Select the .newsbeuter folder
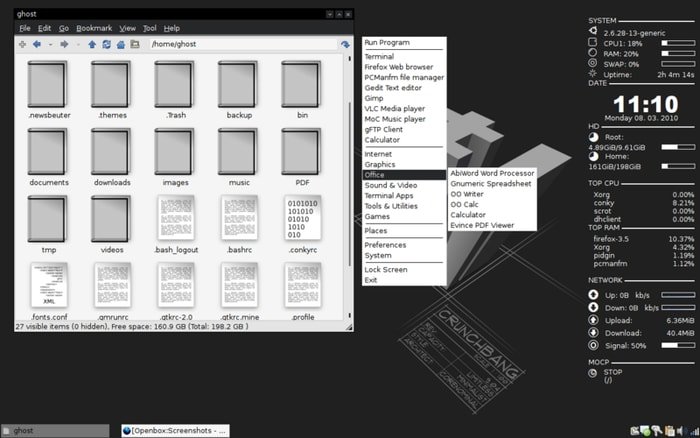Viewport: 700px width, 438px height. [49, 90]
